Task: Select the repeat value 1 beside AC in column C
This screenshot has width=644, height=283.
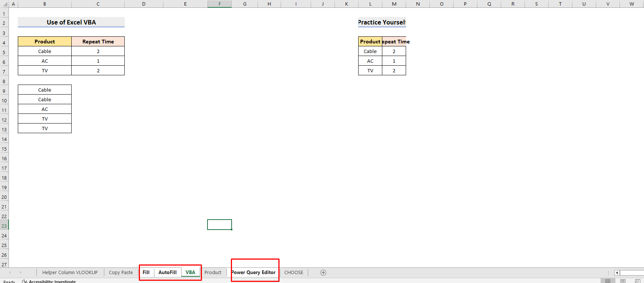Action: click(x=98, y=61)
